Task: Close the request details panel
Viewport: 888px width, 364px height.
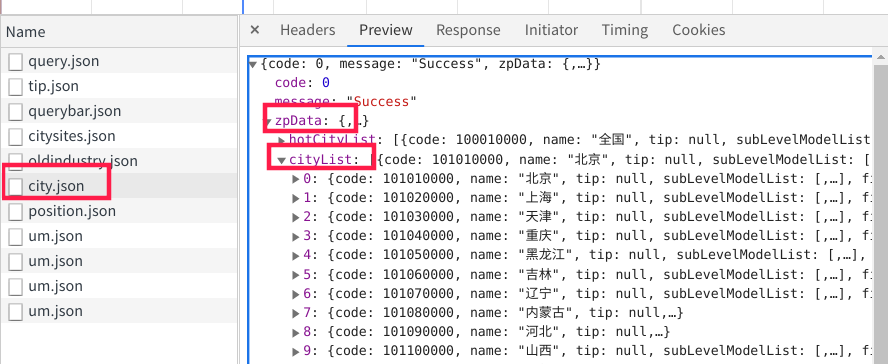Action: 255,29
